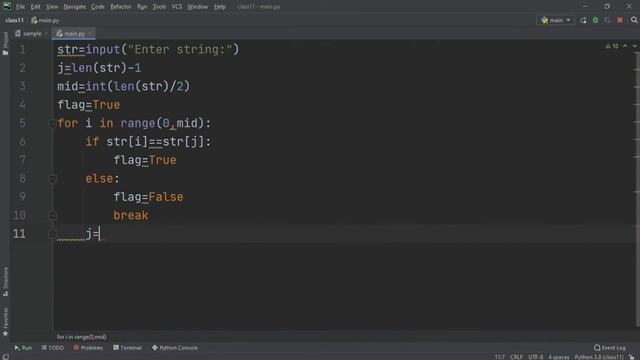640x360 pixels.
Task: Open the Problems tool window
Action: 88,348
